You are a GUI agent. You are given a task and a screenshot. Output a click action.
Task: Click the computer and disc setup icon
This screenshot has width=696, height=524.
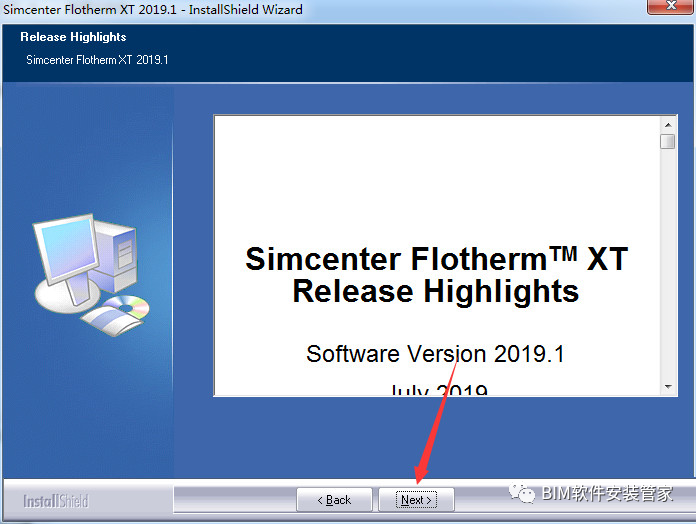[91, 275]
